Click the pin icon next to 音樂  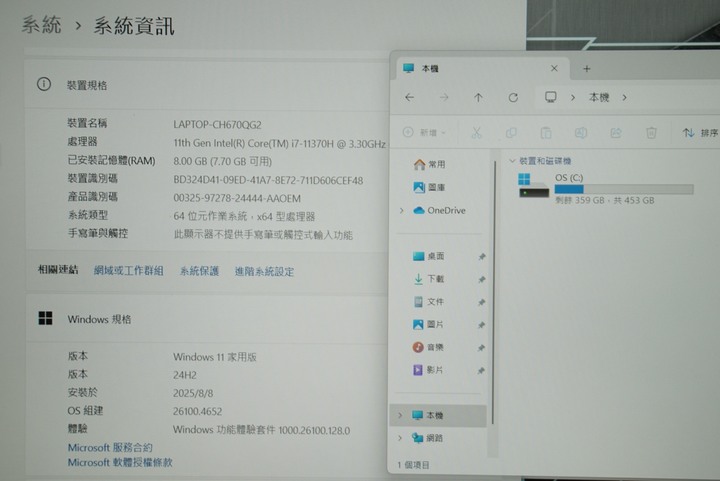481,347
